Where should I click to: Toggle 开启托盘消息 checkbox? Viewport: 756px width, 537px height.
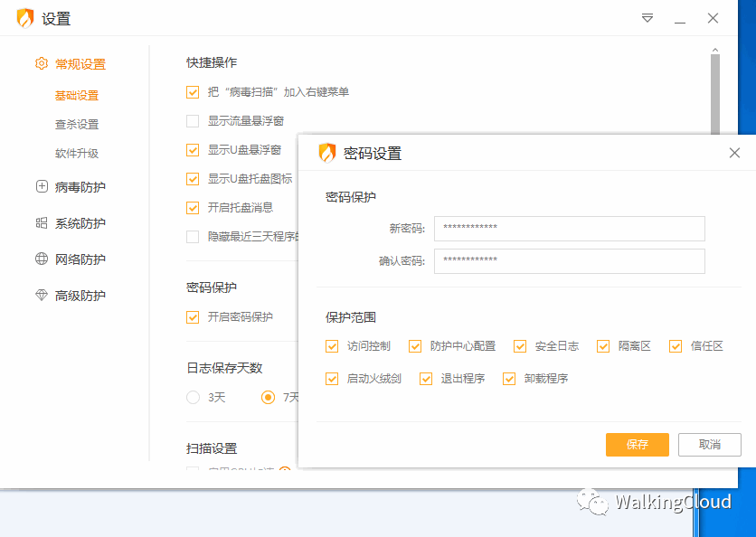[x=193, y=208]
